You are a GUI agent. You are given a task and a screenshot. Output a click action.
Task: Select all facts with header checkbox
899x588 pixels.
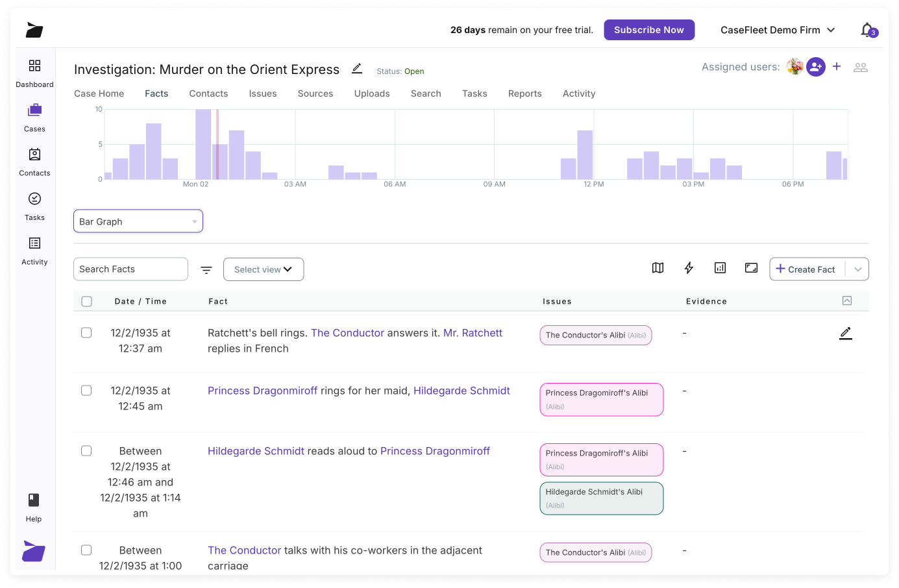[x=87, y=301]
